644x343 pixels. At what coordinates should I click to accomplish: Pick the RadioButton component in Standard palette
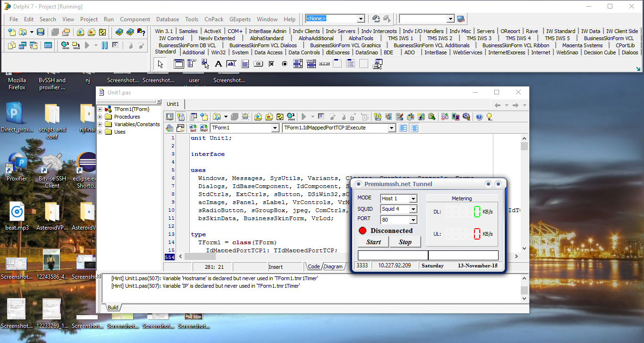[x=284, y=64]
